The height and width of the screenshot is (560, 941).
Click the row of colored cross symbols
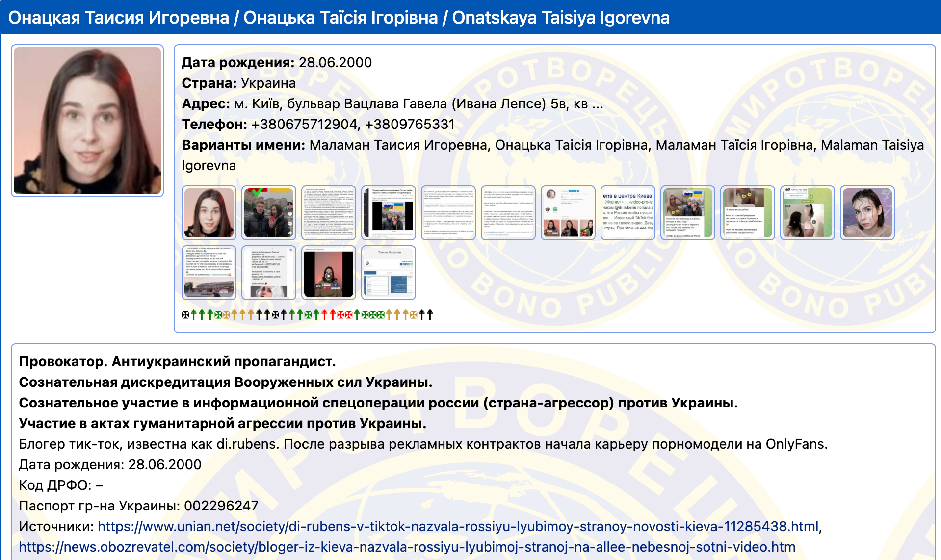[x=307, y=315]
